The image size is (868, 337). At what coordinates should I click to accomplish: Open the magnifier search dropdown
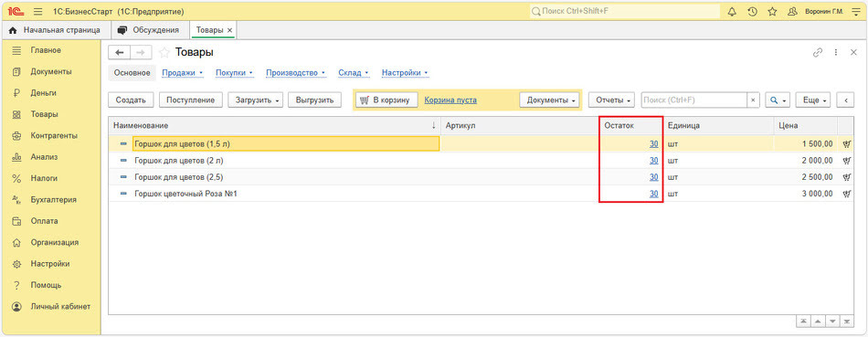click(x=778, y=100)
